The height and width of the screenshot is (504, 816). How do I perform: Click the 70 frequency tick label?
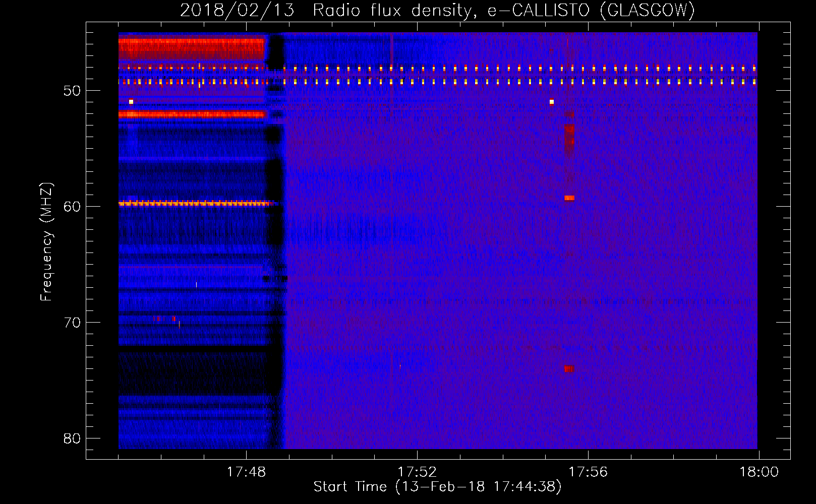(x=72, y=323)
